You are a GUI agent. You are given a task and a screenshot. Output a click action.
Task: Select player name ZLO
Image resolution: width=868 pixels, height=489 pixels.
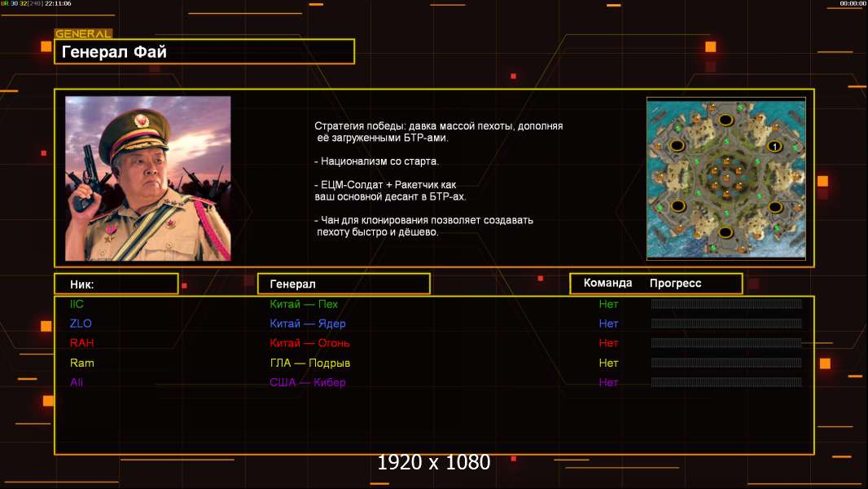click(x=81, y=324)
